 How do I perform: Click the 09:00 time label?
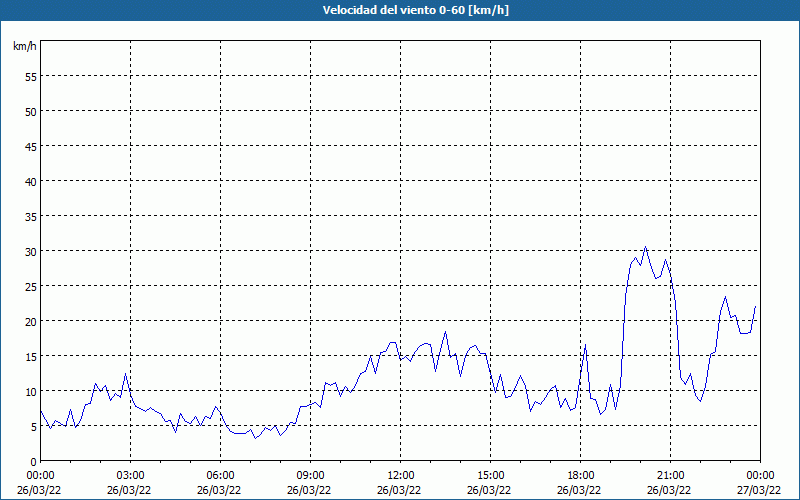point(310,476)
